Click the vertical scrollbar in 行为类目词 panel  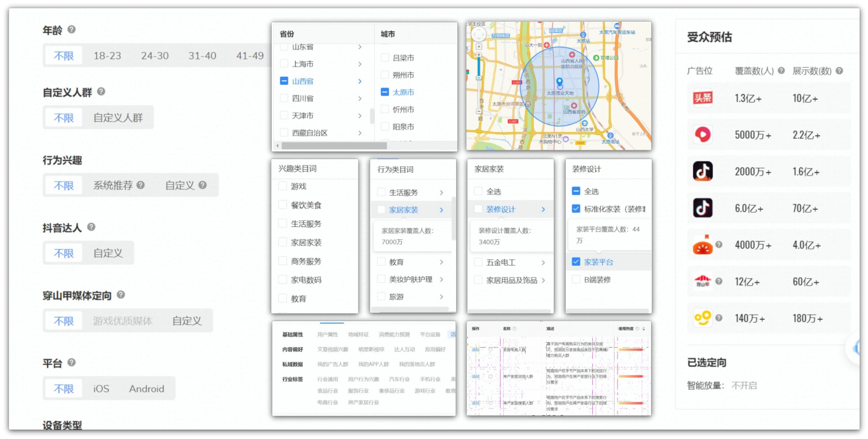coord(453,219)
